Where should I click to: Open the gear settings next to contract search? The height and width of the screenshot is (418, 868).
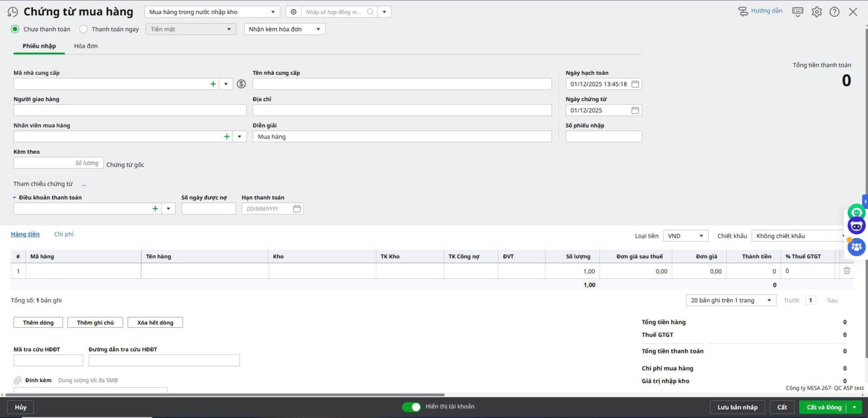tap(293, 12)
